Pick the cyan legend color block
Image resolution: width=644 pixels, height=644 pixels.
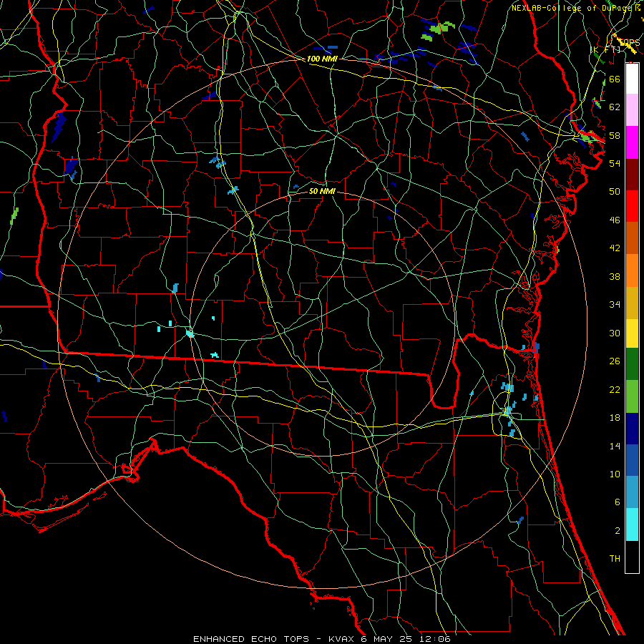[x=632, y=524]
